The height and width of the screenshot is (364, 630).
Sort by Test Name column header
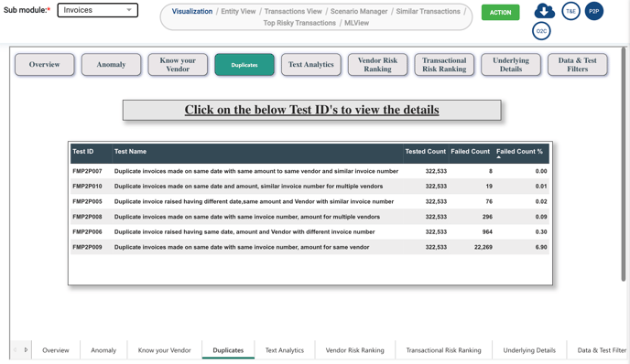point(130,151)
